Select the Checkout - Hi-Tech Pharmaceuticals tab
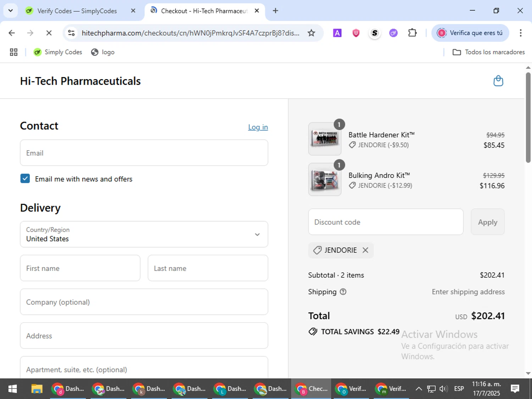 coord(204,11)
